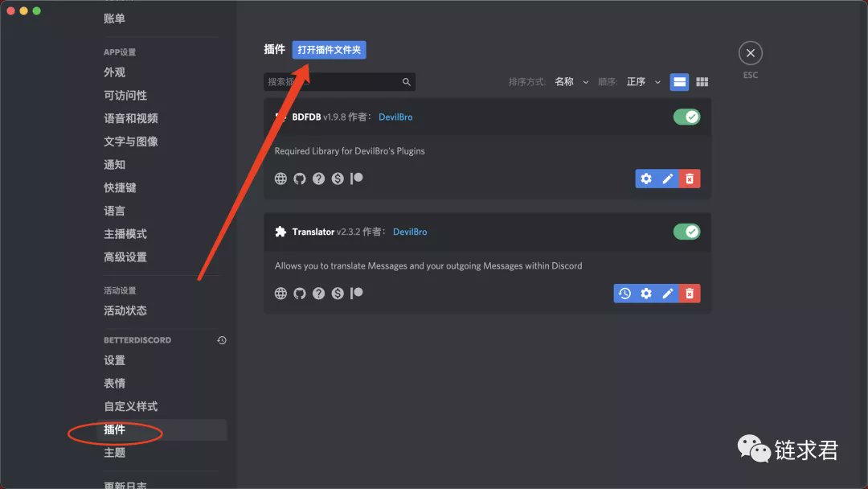Image resolution: width=868 pixels, height=489 pixels.
Task: Open Translator website globe icon
Action: (x=280, y=293)
